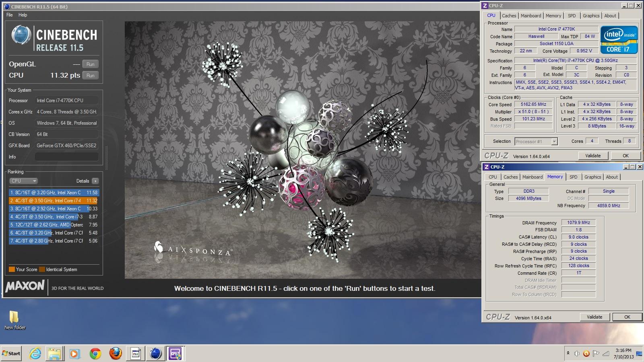Screen dimensions: 644x362
Task: Switch to About tab in bottom CPU-Z
Action: 612,177
